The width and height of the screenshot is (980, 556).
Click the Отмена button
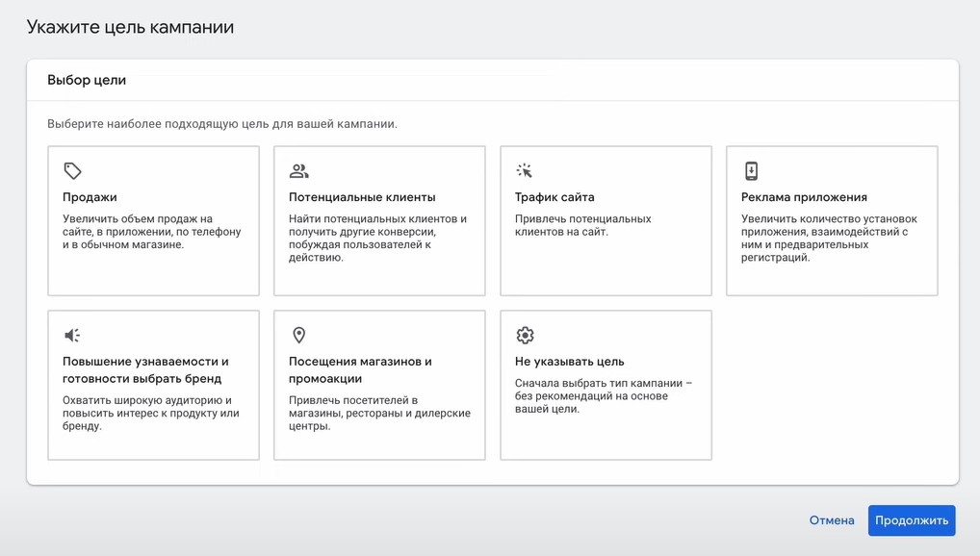click(830, 519)
